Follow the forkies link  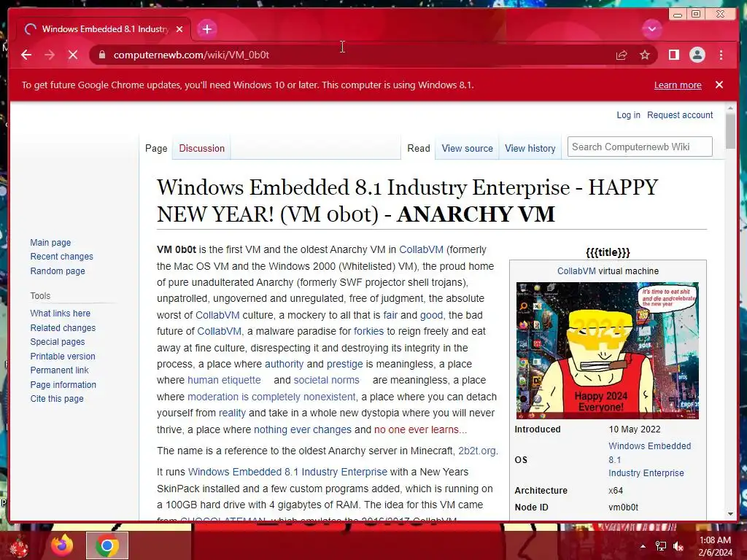coord(368,331)
